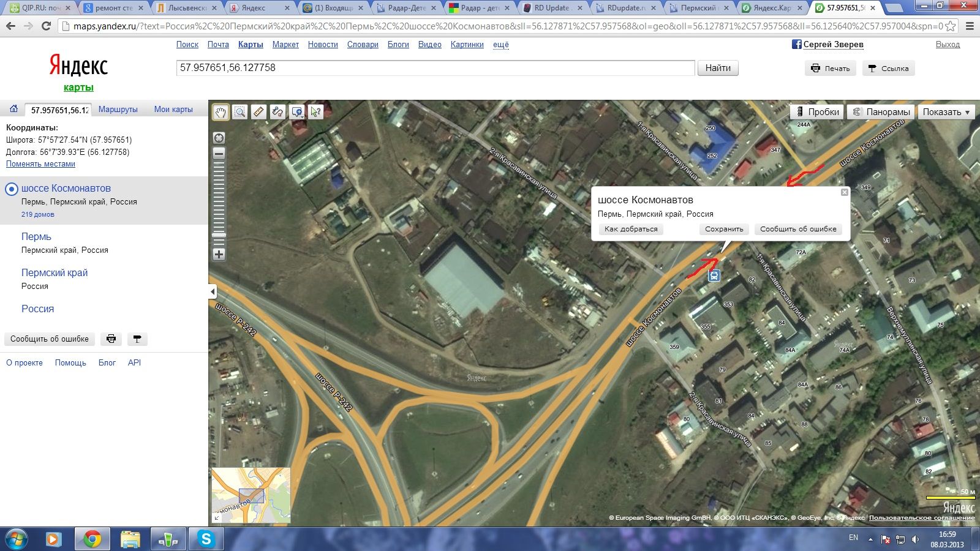Bookmark page with star icon
This screenshot has width=980, height=551.
(950, 26)
